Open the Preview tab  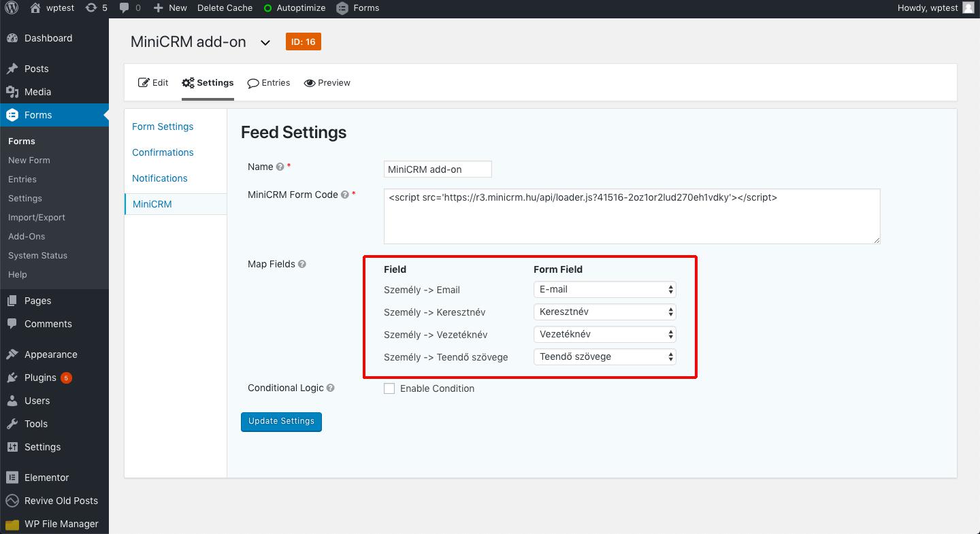327,83
